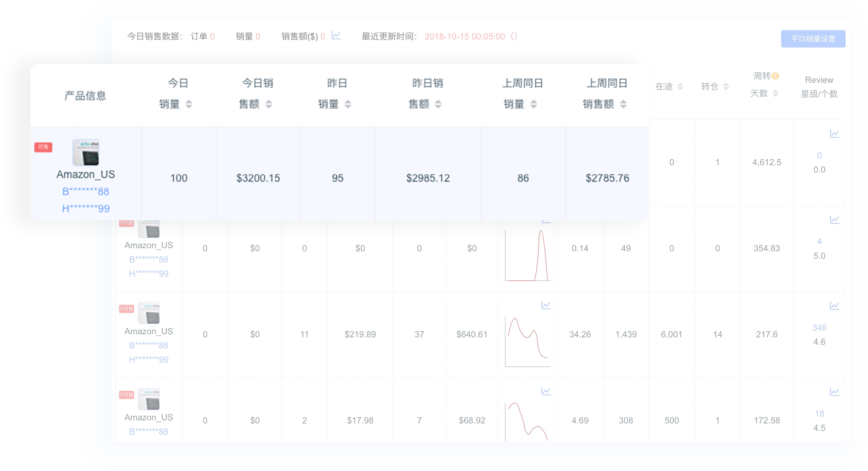Screen dimensions: 868x471
Task: Sort by 在途 column
Action: click(680, 87)
